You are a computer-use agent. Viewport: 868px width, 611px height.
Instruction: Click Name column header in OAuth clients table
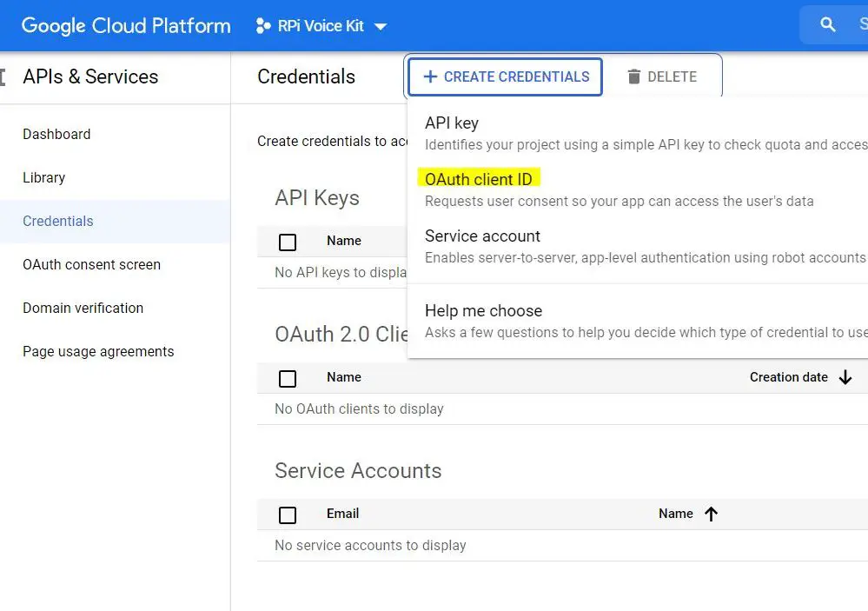coord(344,377)
